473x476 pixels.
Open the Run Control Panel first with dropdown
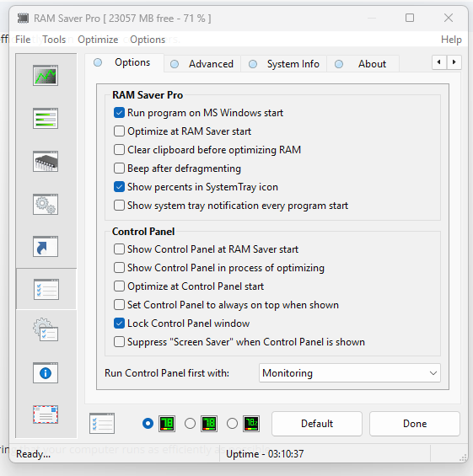(350, 372)
